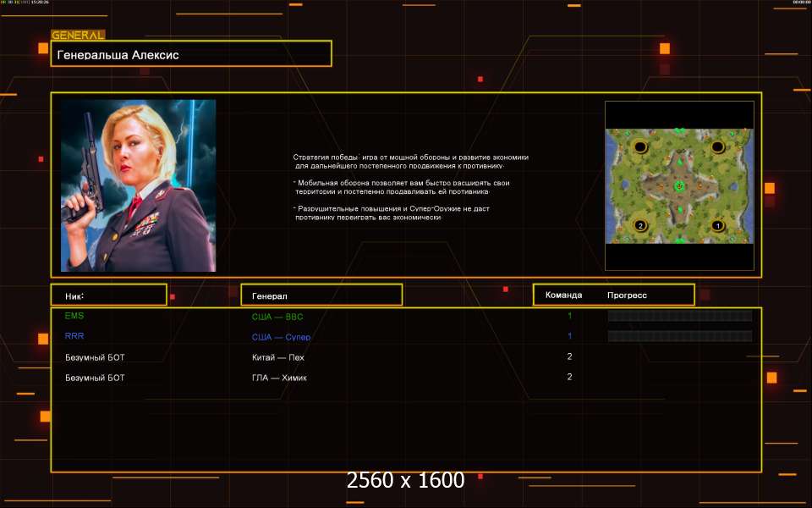Click start position 2 marker on minimap
Screen dimensions: 812x508
click(x=640, y=225)
